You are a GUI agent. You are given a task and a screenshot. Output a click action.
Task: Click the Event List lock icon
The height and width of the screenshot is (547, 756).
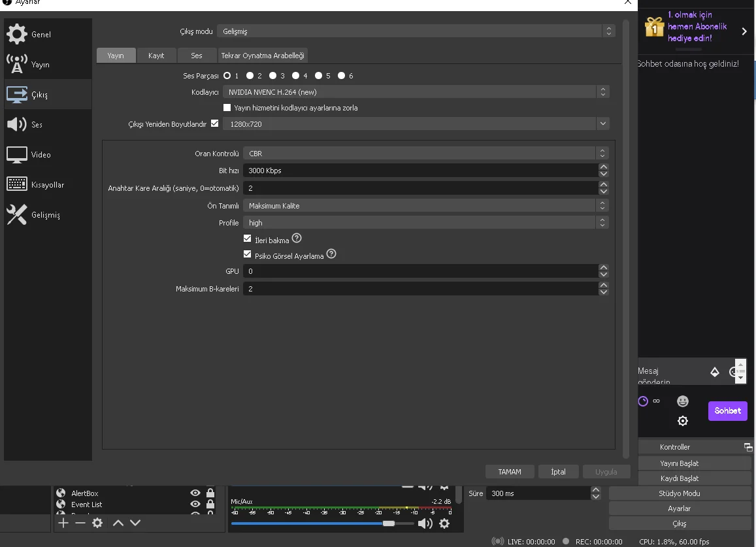[210, 504]
